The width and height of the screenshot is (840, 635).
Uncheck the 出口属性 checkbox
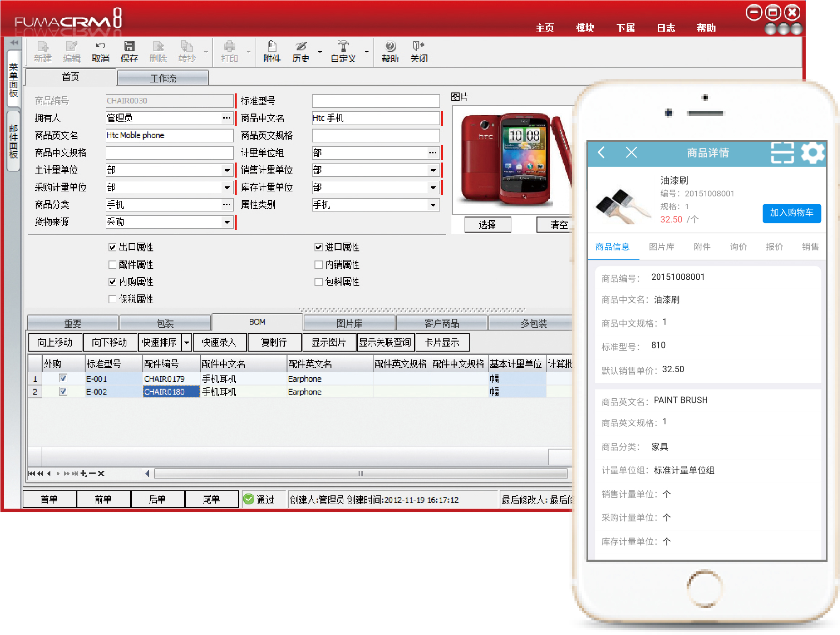coord(113,247)
